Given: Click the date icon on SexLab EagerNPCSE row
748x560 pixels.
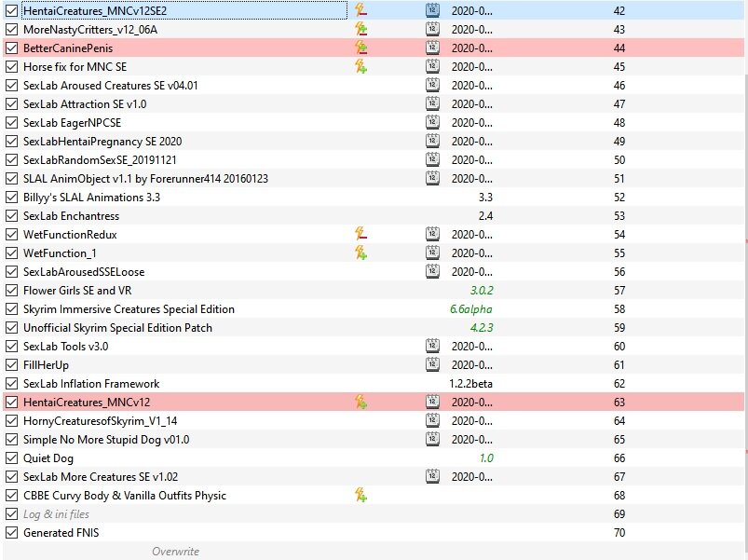Looking at the screenshot, I should 432,122.
